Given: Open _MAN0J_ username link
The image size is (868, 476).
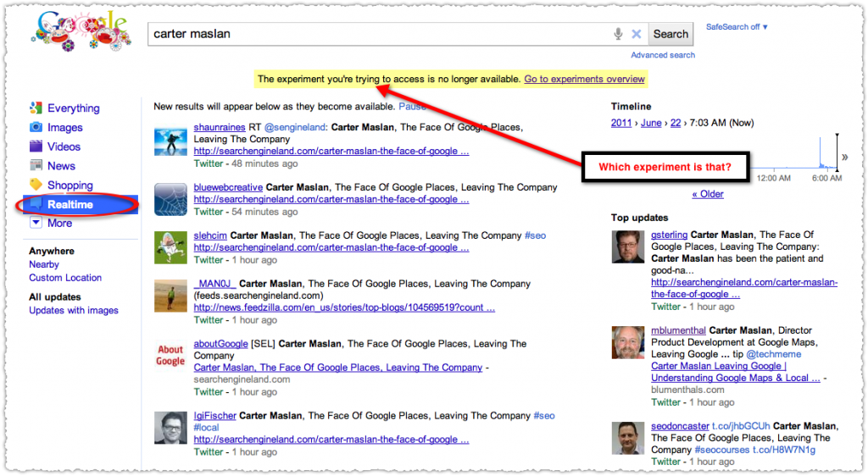Looking at the screenshot, I should pos(214,284).
